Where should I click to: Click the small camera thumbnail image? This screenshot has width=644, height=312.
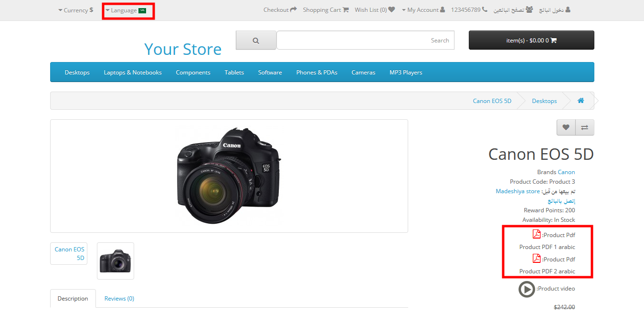point(116,261)
